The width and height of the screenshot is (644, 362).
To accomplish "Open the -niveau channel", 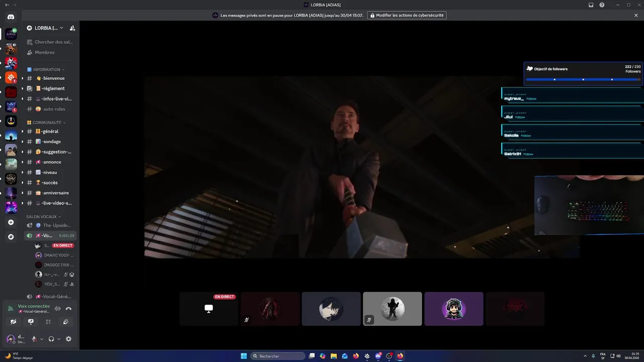I will click(x=50, y=172).
